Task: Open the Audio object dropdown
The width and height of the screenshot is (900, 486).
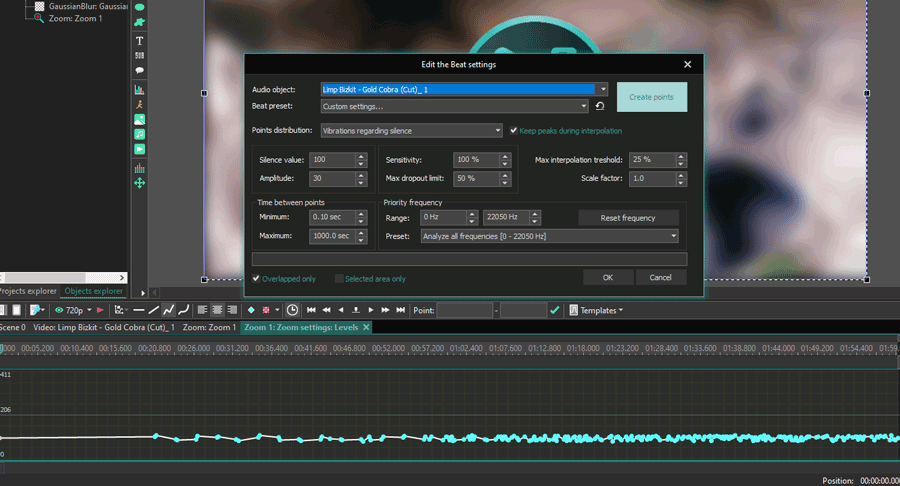Action: pyautogui.click(x=603, y=90)
